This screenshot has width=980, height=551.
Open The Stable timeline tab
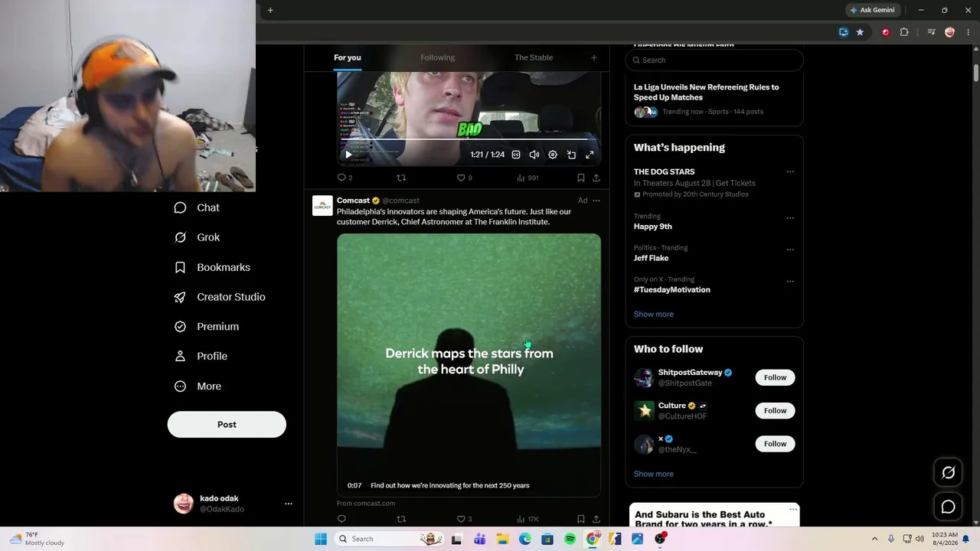(534, 57)
